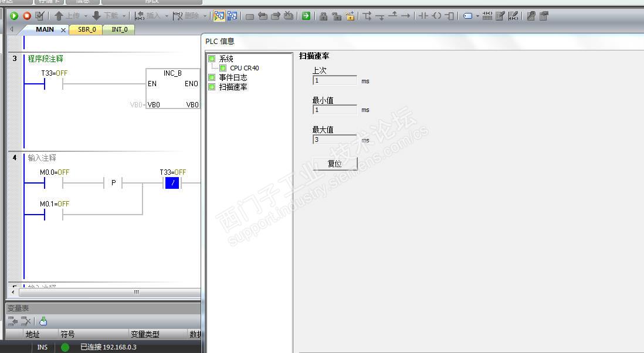The width and height of the screenshot is (644, 353).
Task: Insert a horizontal line arrow icon
Action: (406, 16)
